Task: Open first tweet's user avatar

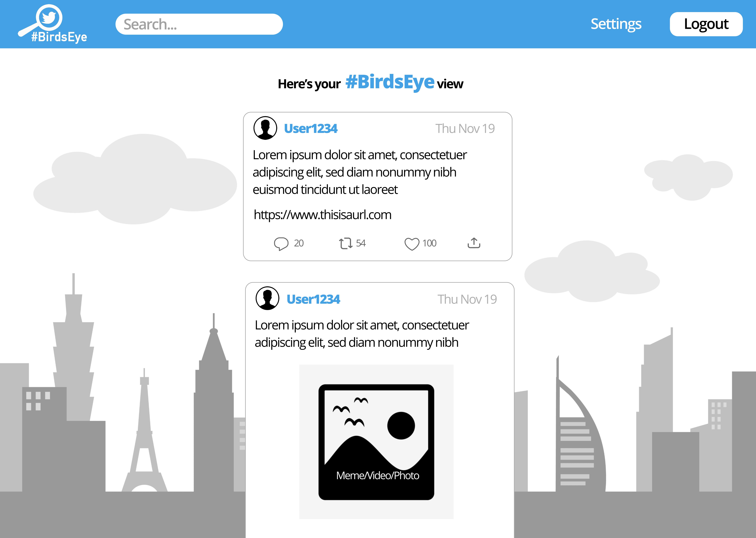Action: [x=265, y=128]
